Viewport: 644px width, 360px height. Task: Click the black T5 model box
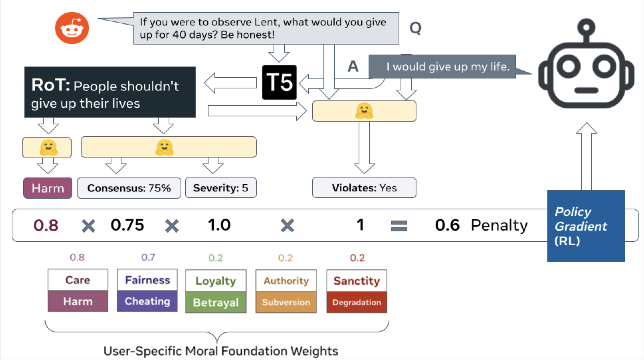tap(279, 82)
